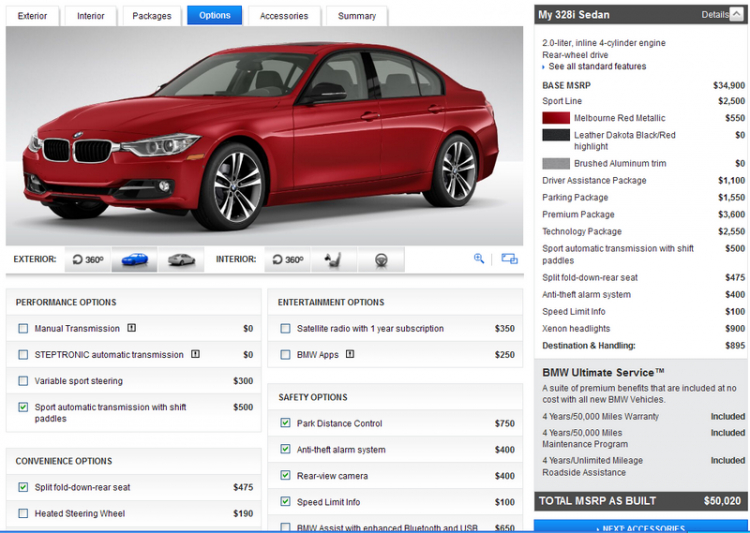Select the silver car rear exterior view
Viewport: 750px width, 533px height.
181,259
